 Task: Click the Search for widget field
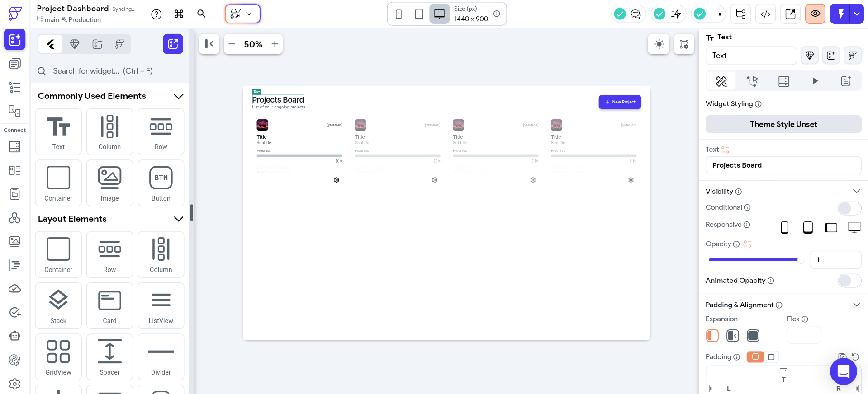109,71
